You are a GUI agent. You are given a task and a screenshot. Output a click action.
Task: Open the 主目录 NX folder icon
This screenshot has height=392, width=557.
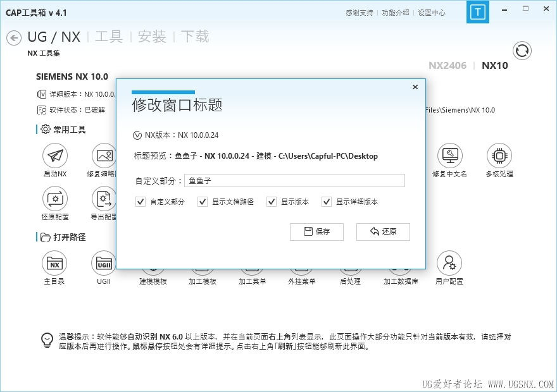coord(54,263)
